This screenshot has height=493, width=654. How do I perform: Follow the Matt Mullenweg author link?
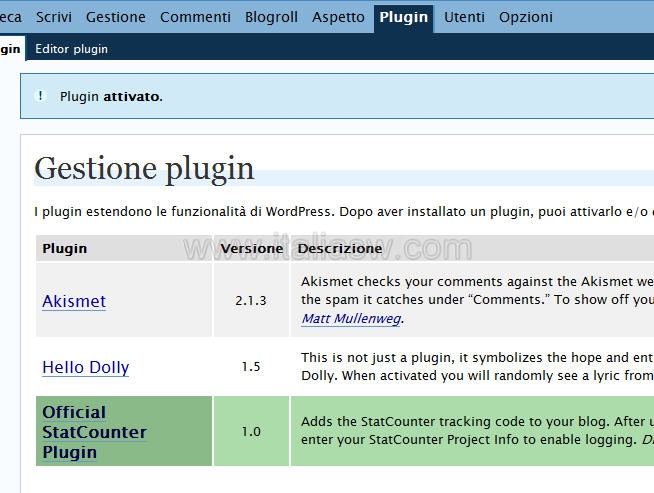click(x=351, y=319)
